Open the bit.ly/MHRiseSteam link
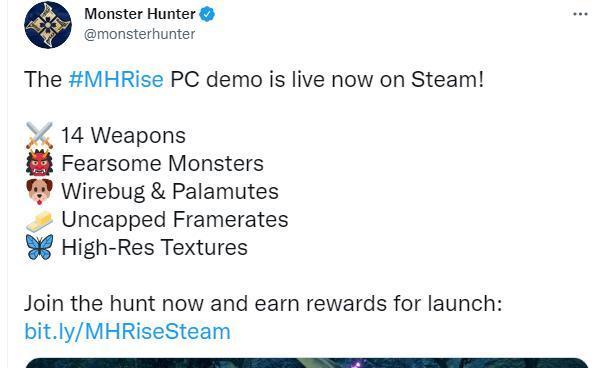Viewport: 606px width, 368px height. pyautogui.click(x=128, y=332)
